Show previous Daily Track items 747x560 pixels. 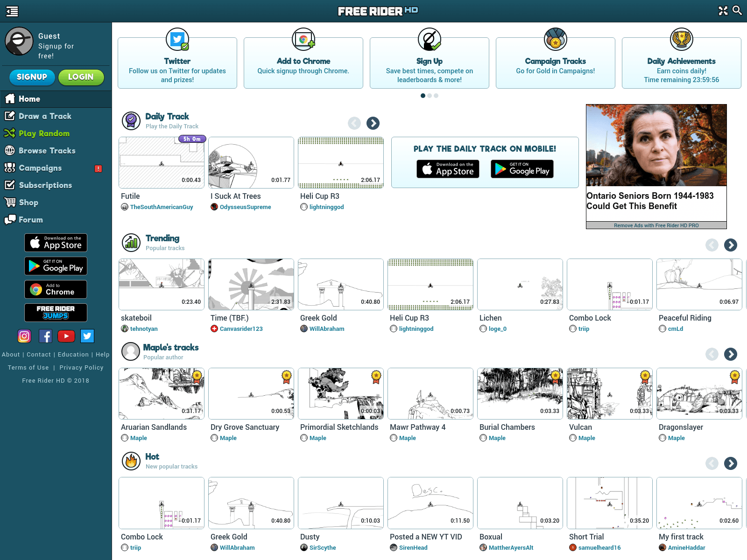point(354,123)
